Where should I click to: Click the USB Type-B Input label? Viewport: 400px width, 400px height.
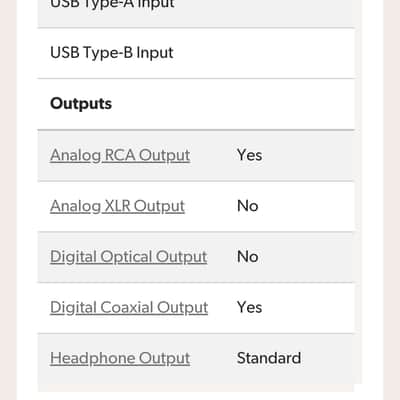point(112,53)
